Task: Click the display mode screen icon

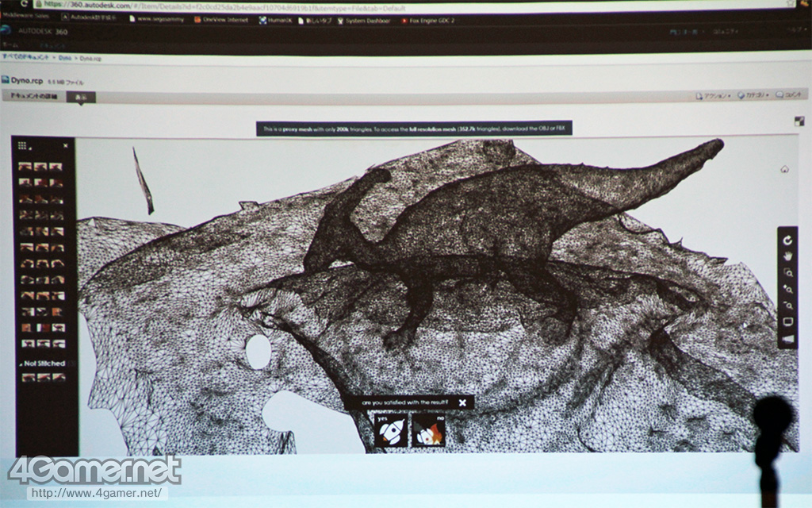Action: pyautogui.click(x=787, y=322)
